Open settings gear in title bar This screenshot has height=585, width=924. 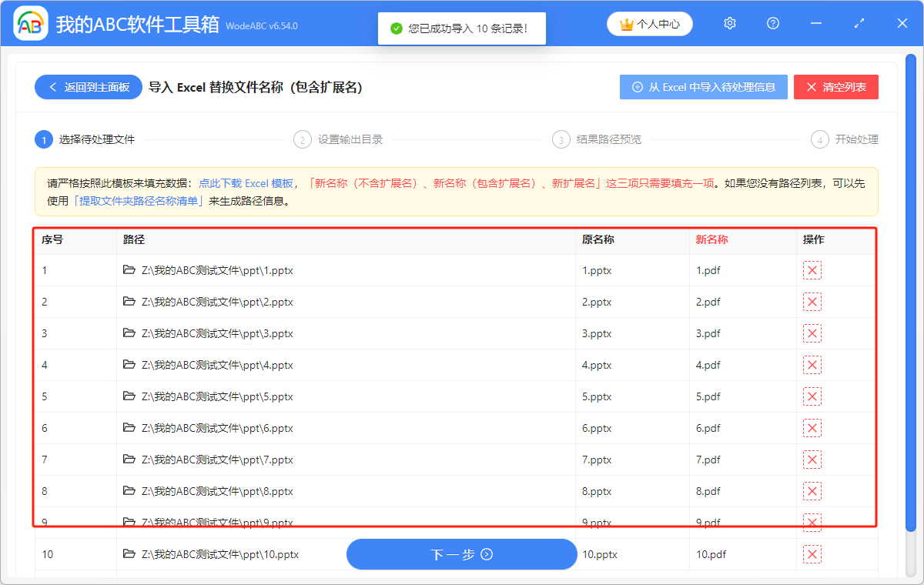point(730,24)
